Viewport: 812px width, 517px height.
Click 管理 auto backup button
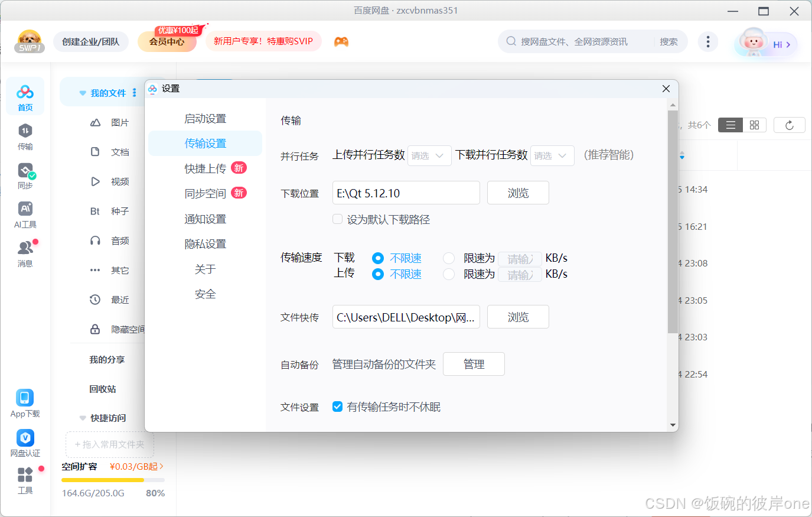coord(474,364)
